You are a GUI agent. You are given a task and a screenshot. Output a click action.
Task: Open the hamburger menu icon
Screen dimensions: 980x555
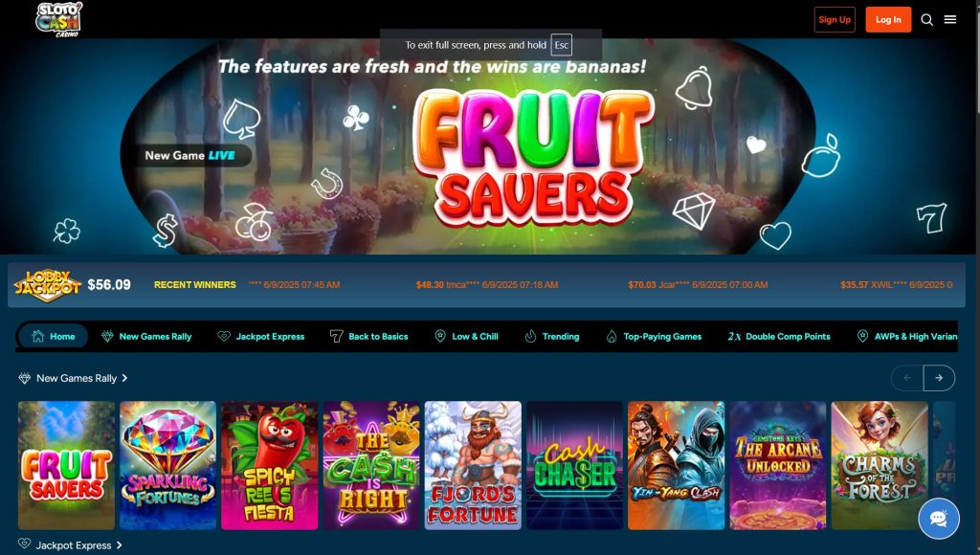click(950, 19)
